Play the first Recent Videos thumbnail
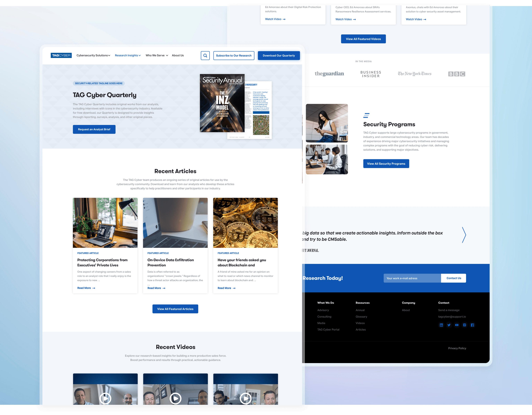The width and height of the screenshot is (532, 415). (105, 398)
